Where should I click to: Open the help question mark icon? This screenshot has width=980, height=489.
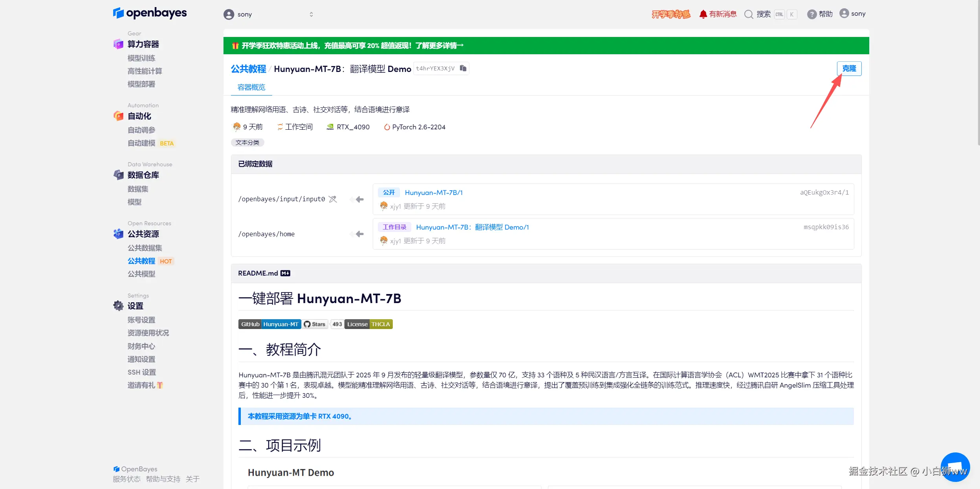(811, 14)
